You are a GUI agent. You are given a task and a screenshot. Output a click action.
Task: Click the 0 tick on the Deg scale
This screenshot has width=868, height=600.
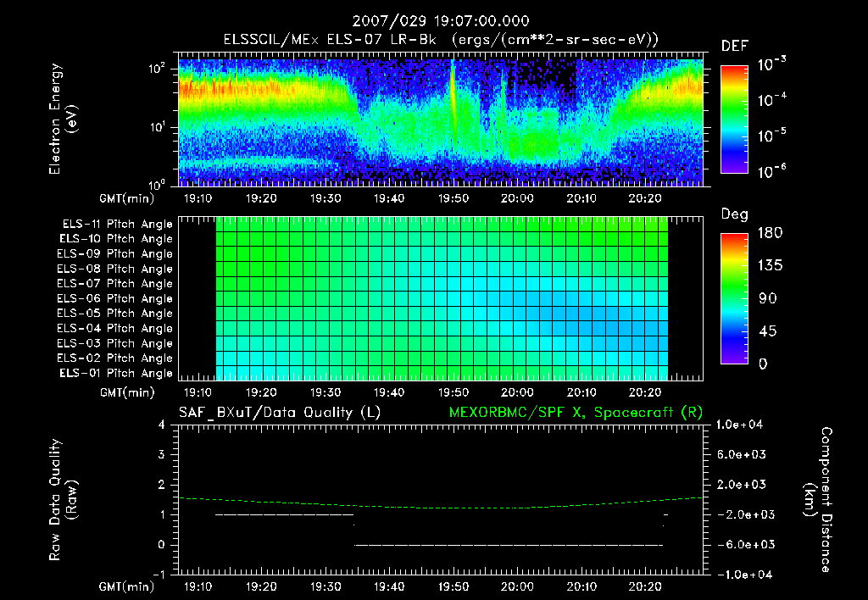click(764, 364)
